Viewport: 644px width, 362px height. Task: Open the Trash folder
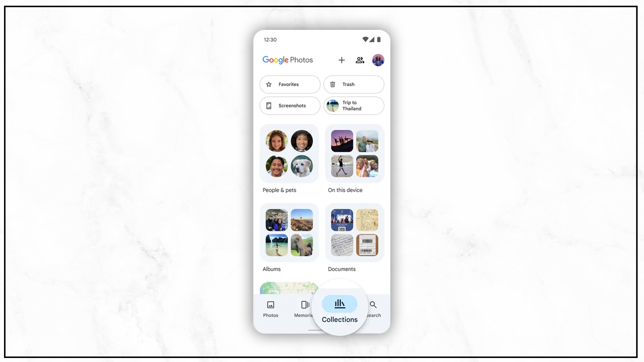[354, 84]
